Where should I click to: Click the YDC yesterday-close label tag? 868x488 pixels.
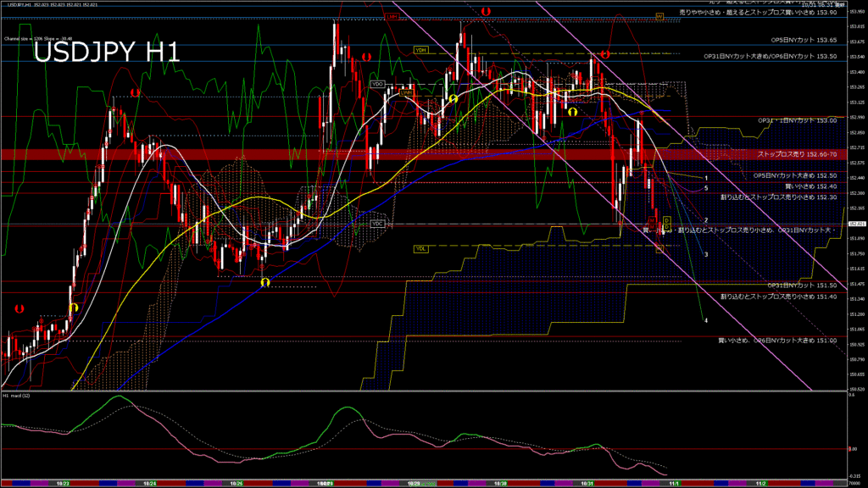pyautogui.click(x=378, y=224)
